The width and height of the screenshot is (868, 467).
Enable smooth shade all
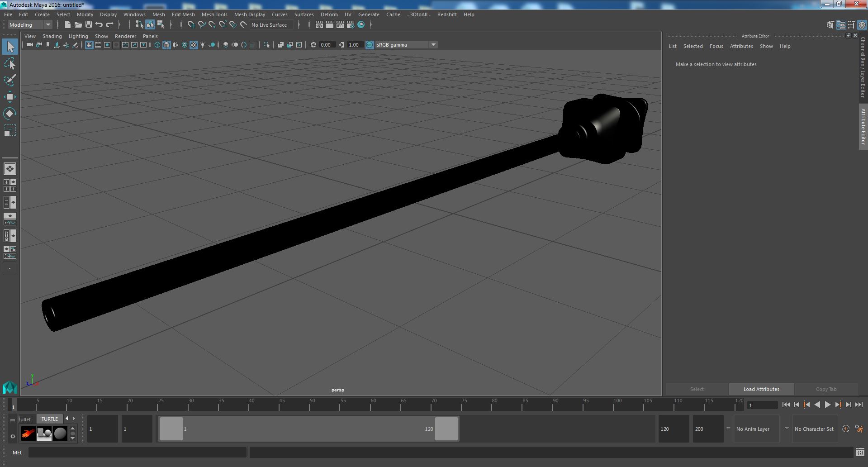tap(166, 45)
